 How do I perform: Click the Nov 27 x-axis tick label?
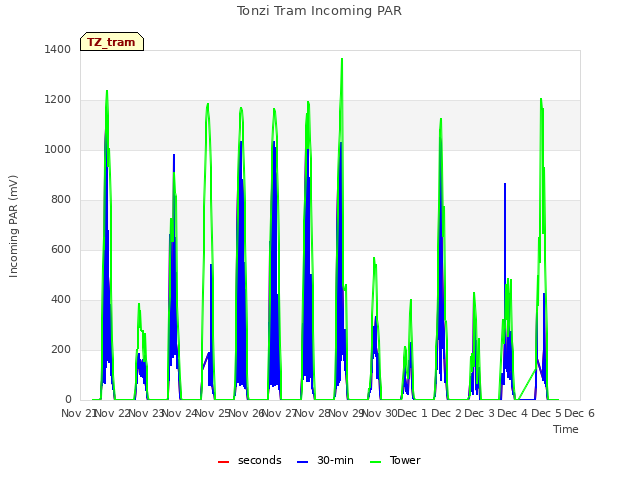point(280,413)
